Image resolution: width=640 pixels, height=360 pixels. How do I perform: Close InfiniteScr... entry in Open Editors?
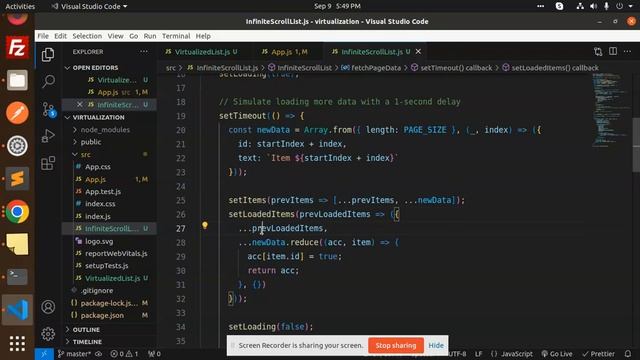tap(80, 104)
